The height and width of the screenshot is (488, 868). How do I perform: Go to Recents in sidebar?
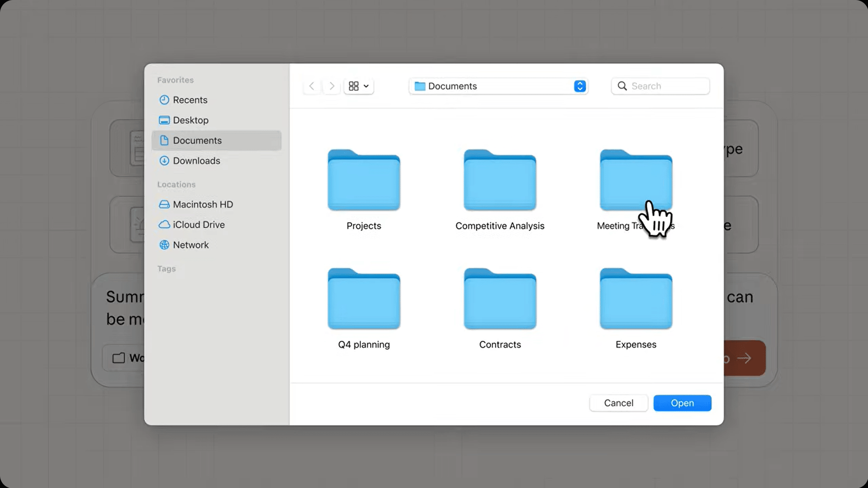coord(190,100)
